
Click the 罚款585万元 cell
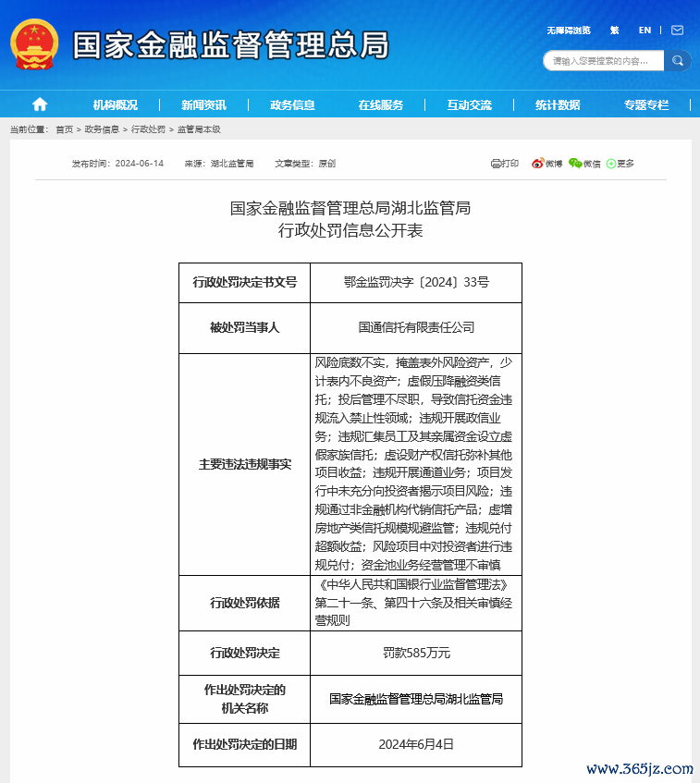coord(416,653)
